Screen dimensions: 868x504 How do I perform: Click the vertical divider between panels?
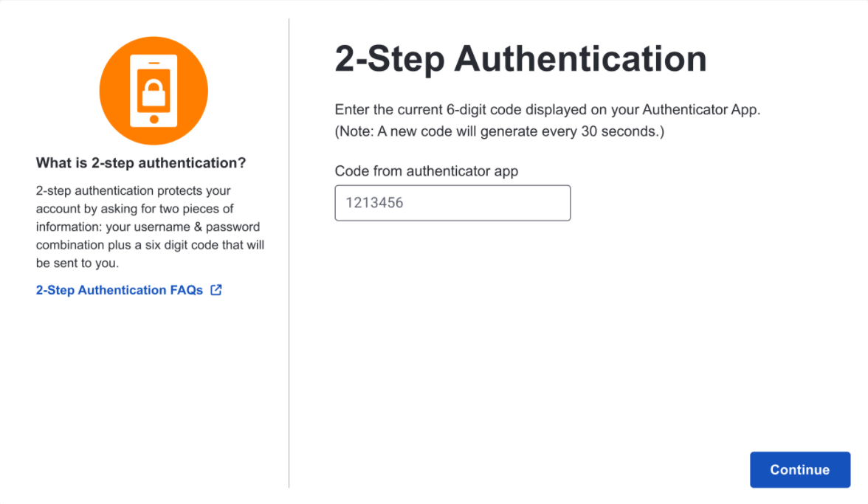tap(289, 253)
